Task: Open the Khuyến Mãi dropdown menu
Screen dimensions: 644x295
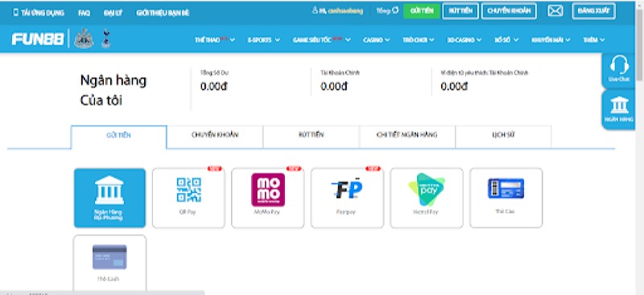Action: click(x=551, y=40)
